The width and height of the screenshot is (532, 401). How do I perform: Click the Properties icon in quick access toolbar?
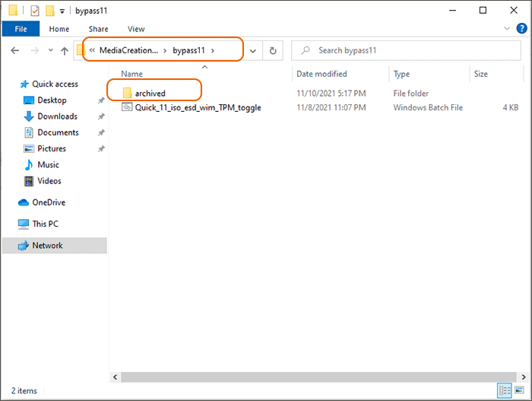34,11
